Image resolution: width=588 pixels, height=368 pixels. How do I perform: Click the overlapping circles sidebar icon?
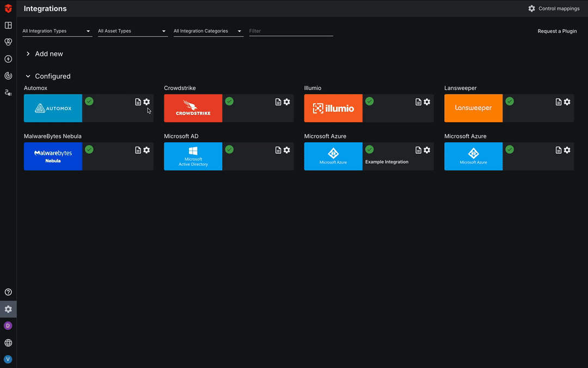(8, 42)
